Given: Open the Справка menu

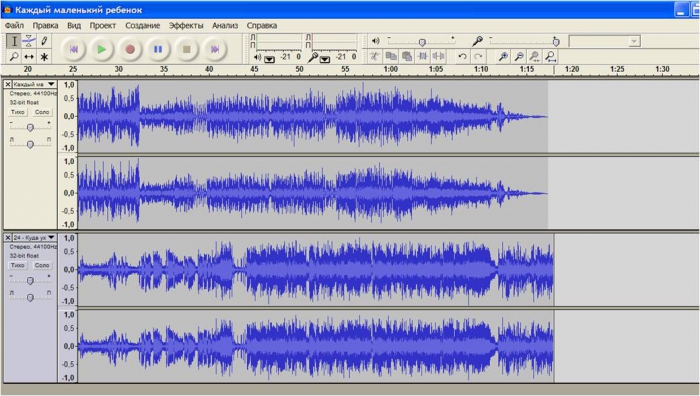Looking at the screenshot, I should pos(262,25).
